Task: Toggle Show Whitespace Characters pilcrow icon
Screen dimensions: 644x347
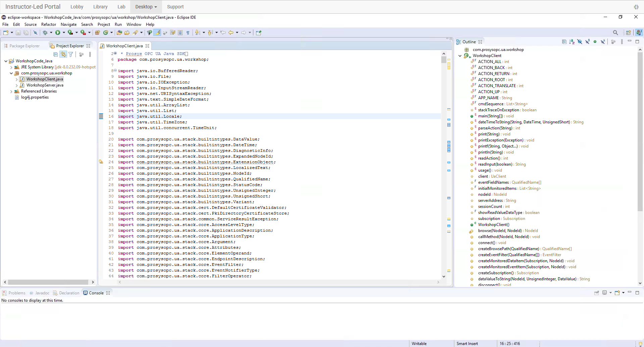Action: (x=188, y=33)
